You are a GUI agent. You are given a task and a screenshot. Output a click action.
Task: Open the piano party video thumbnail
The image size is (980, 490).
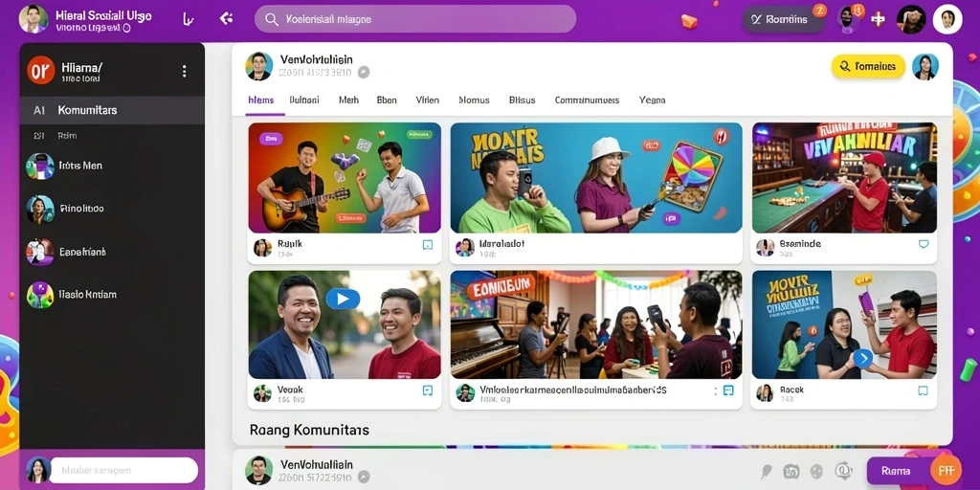coord(596,324)
